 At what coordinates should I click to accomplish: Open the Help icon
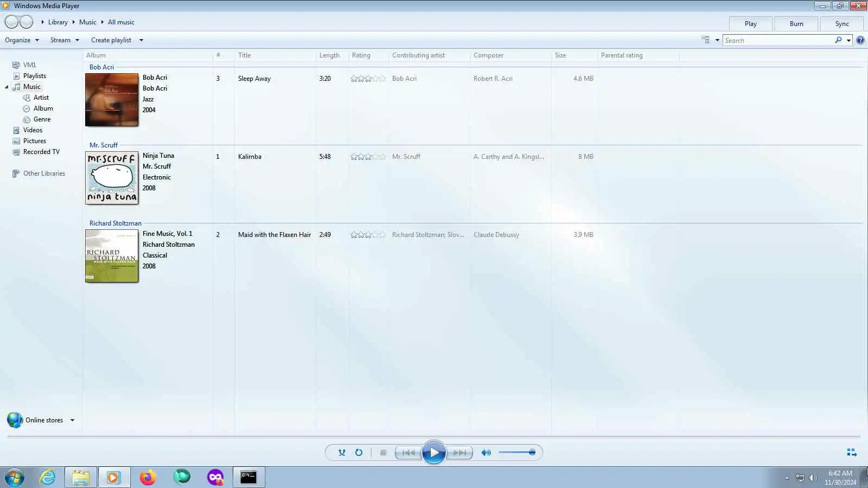[860, 40]
